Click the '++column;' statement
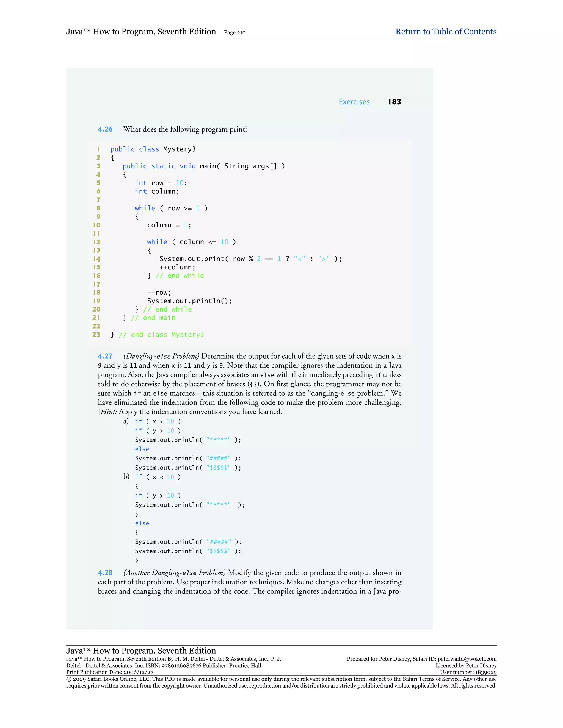Image resolution: width=563 pixels, height=728 pixels. (x=177, y=267)
